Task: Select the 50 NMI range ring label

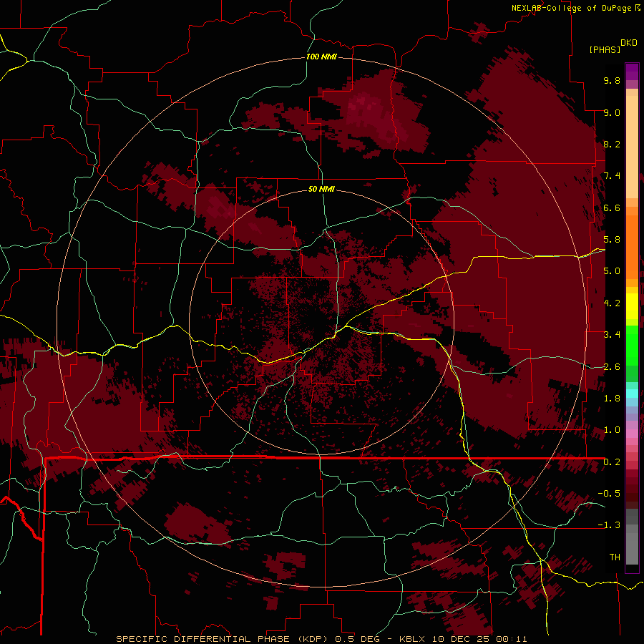Action: point(321,189)
